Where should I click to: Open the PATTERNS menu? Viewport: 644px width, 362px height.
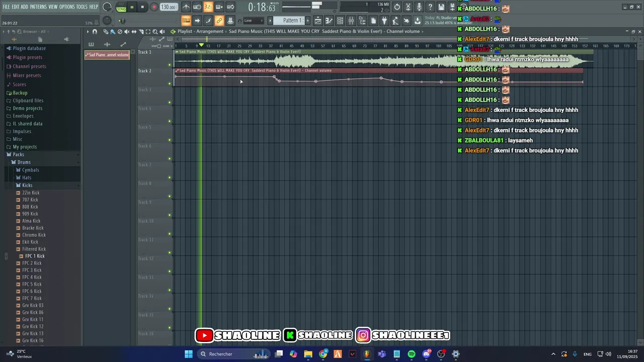38,7
